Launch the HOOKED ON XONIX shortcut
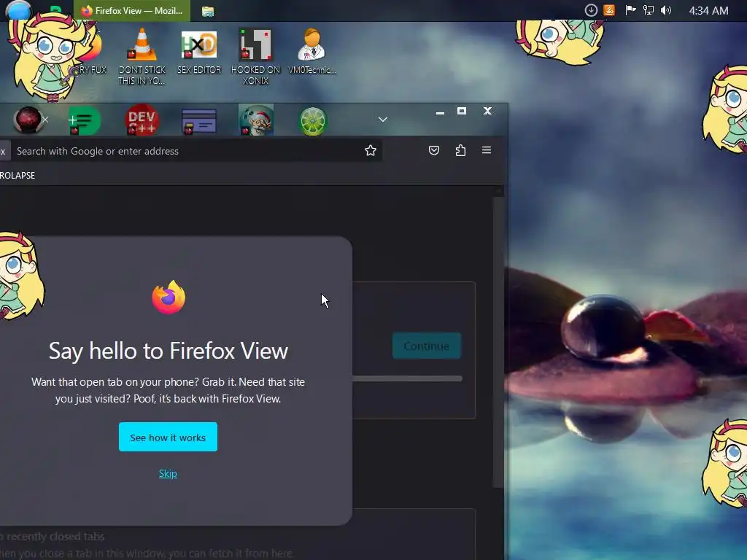The height and width of the screenshot is (560, 747). tap(255, 55)
